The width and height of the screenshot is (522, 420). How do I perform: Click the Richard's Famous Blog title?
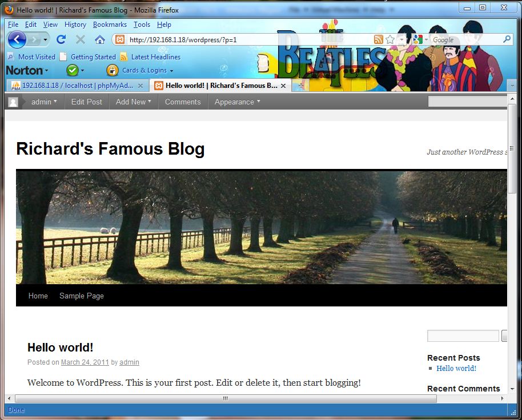tap(110, 148)
